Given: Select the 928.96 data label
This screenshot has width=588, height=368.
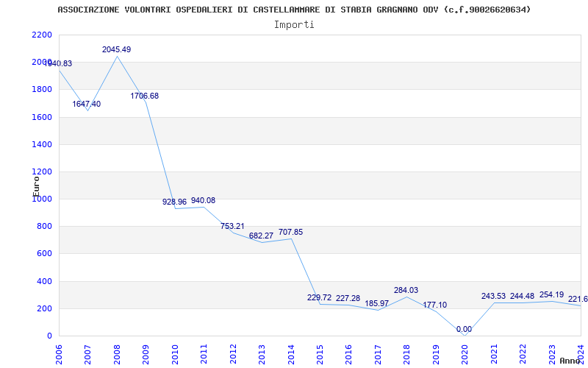Looking at the screenshot, I should pyautogui.click(x=174, y=202).
